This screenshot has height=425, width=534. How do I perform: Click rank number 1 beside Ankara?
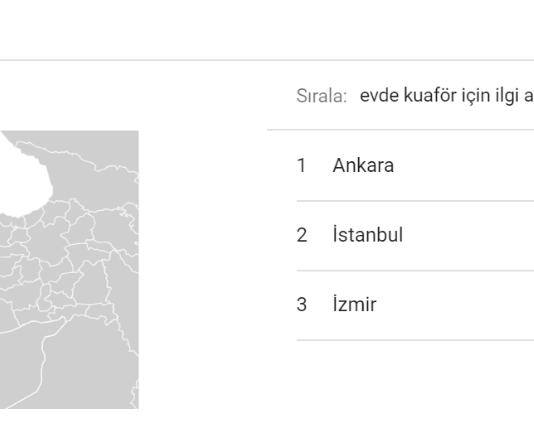301,166
